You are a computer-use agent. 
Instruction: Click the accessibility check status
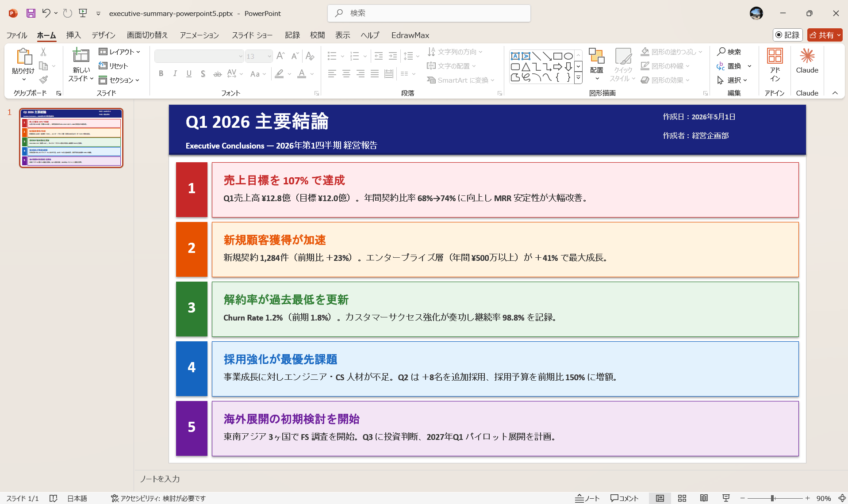158,498
